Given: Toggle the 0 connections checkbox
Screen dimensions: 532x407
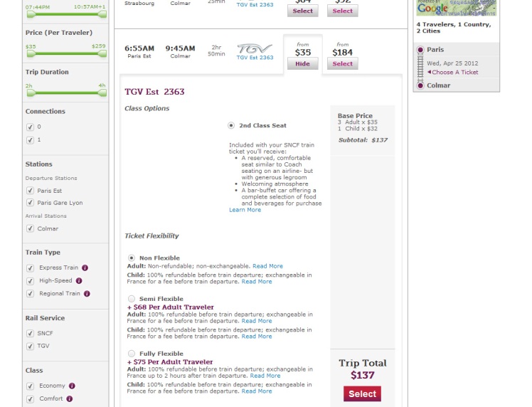Looking at the screenshot, I should (30, 127).
